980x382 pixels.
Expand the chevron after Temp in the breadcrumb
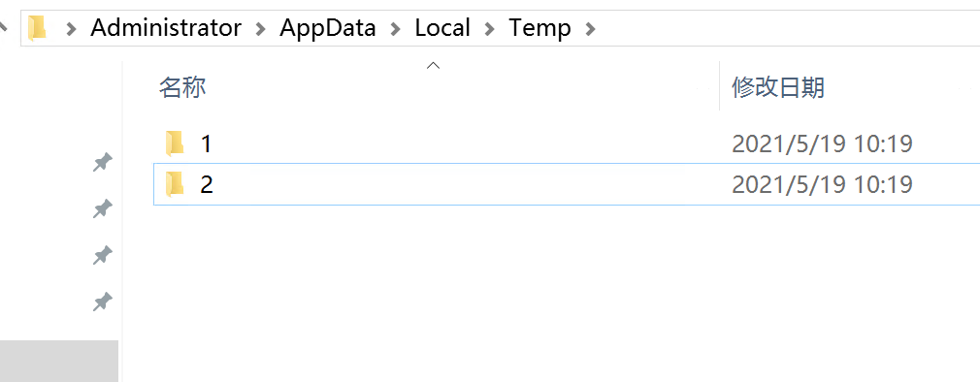(x=590, y=29)
